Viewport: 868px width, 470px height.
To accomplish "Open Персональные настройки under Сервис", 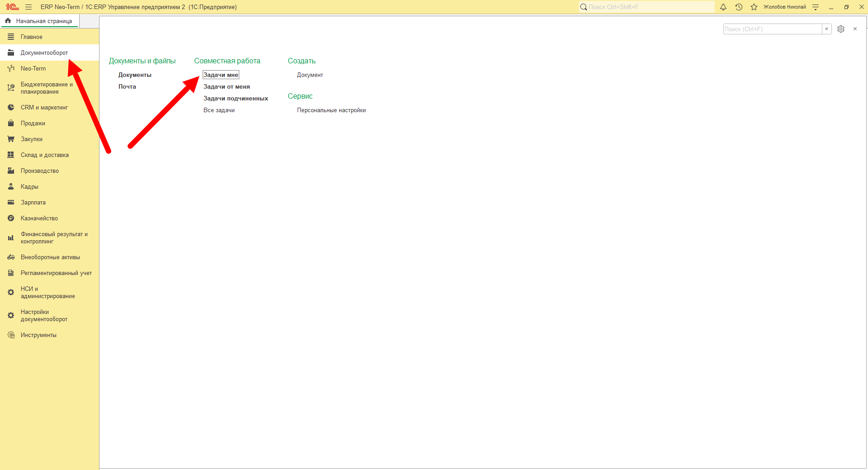I will click(332, 110).
